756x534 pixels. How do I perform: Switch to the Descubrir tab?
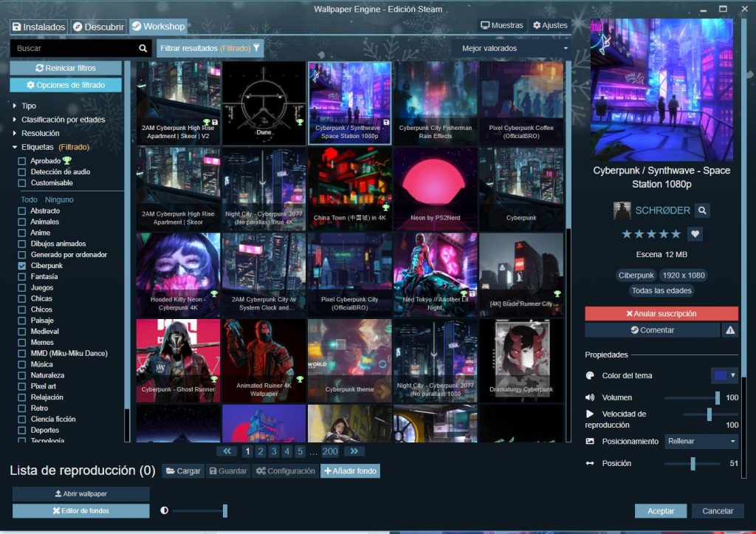[98, 27]
